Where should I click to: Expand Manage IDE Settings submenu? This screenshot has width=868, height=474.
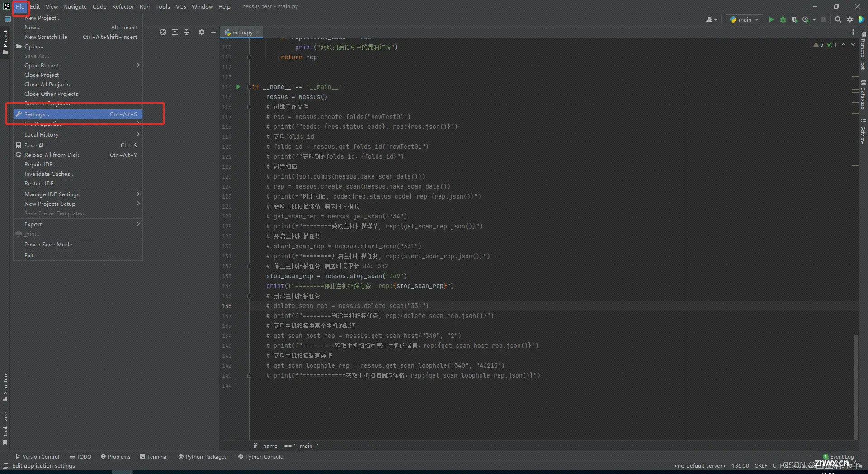tap(78, 194)
